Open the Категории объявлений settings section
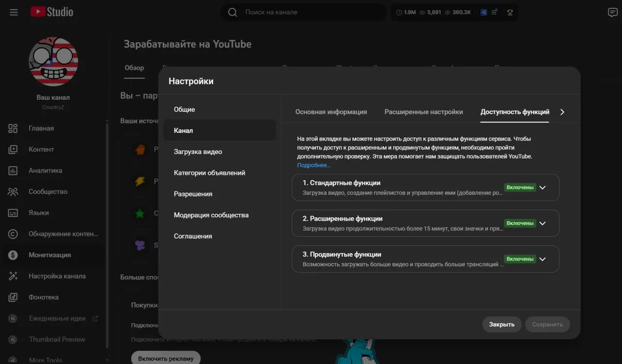The height and width of the screenshot is (364, 622). 220,173
